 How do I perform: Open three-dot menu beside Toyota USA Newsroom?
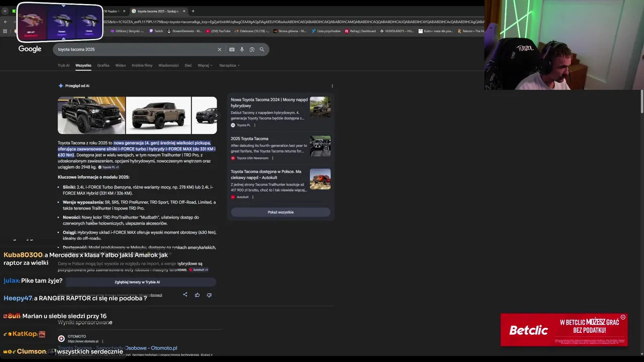pyautogui.click(x=273, y=158)
